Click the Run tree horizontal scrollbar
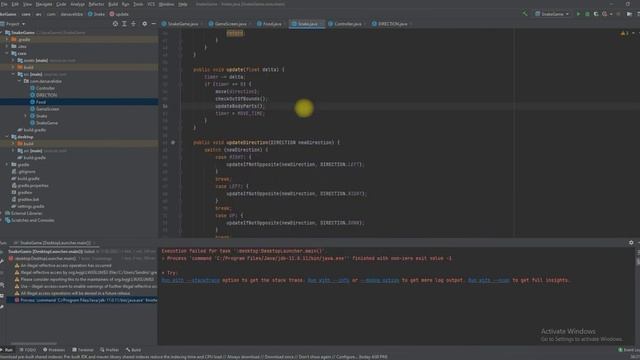This screenshot has height=360, width=640. click(34, 343)
